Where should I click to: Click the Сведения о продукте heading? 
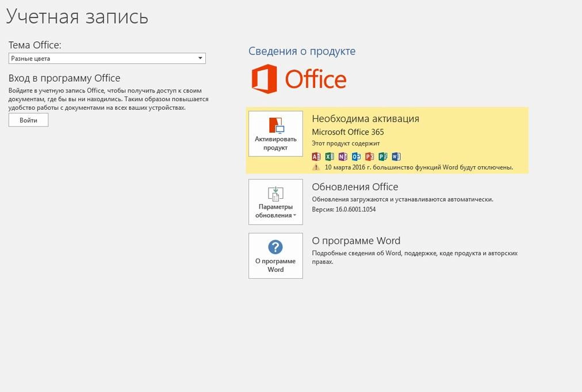tap(302, 51)
